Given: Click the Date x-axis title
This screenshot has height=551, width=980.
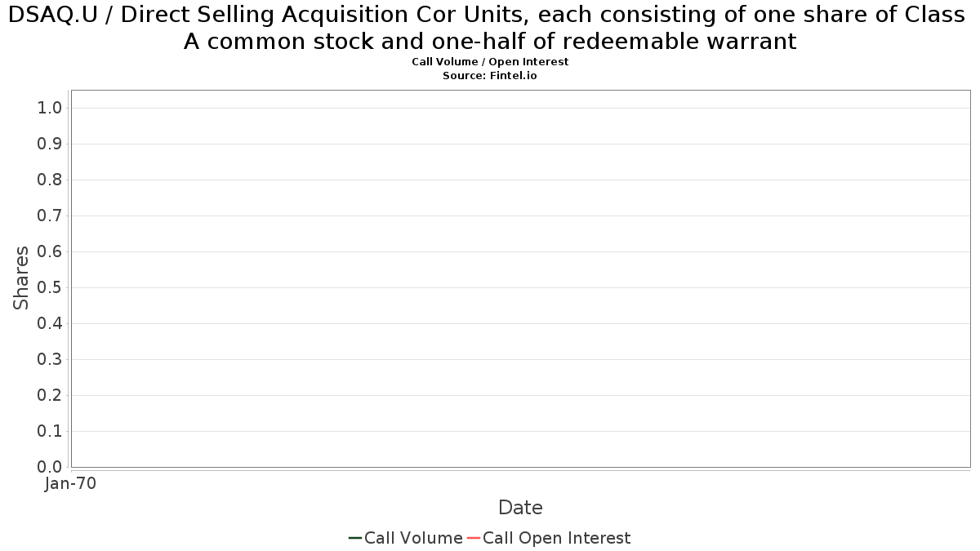Looking at the screenshot, I should 520,508.
